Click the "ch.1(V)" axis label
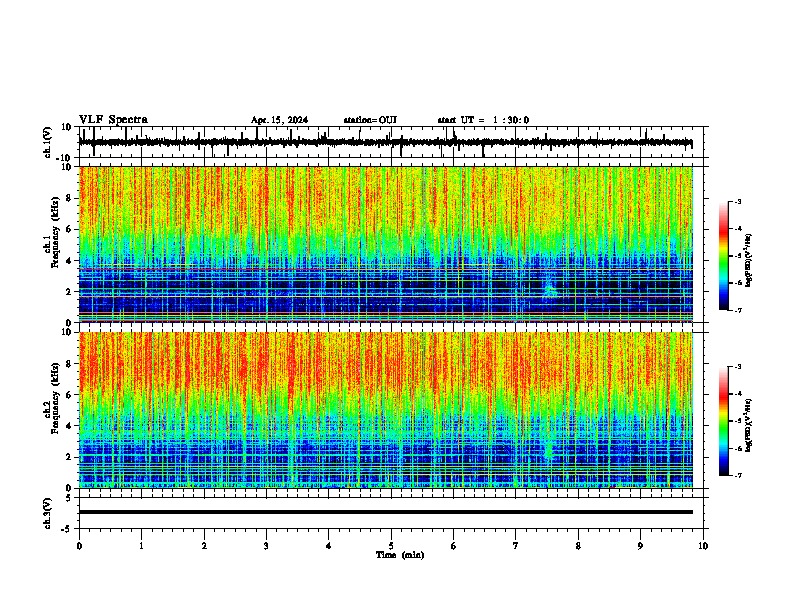 (47, 142)
